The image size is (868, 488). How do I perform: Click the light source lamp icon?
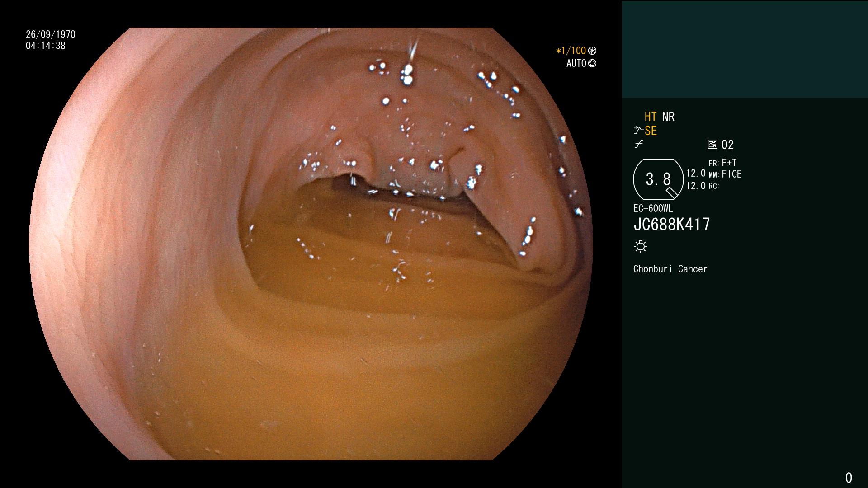[641, 246]
